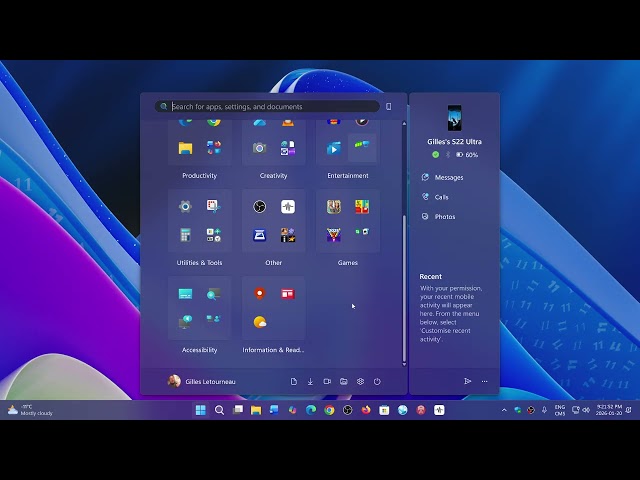
Task: Open the volume control in system tray
Action: pos(587,410)
